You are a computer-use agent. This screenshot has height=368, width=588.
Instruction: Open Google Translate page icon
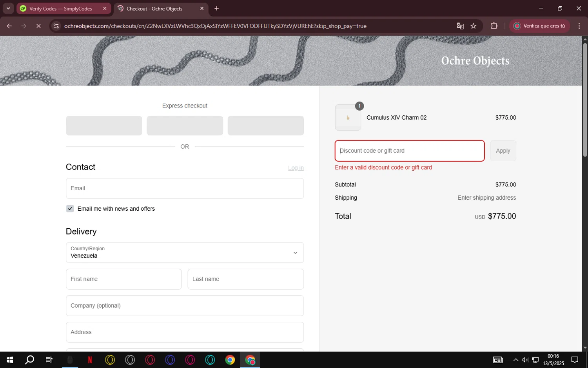coord(460,26)
